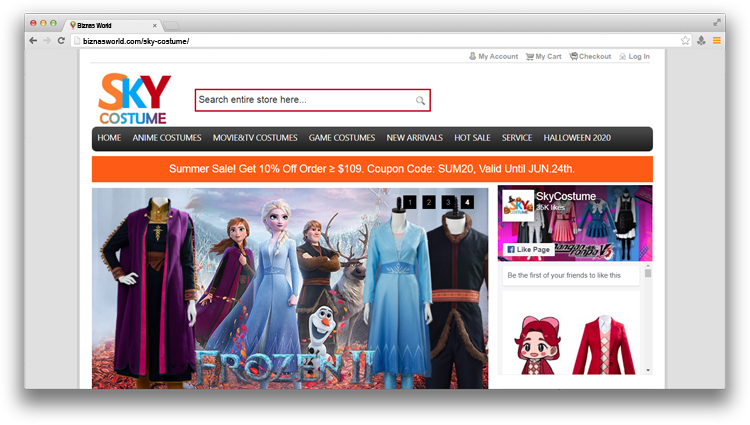The height and width of the screenshot is (425, 750).
Task: Open the Movie&TV Costumes menu
Action: click(255, 138)
